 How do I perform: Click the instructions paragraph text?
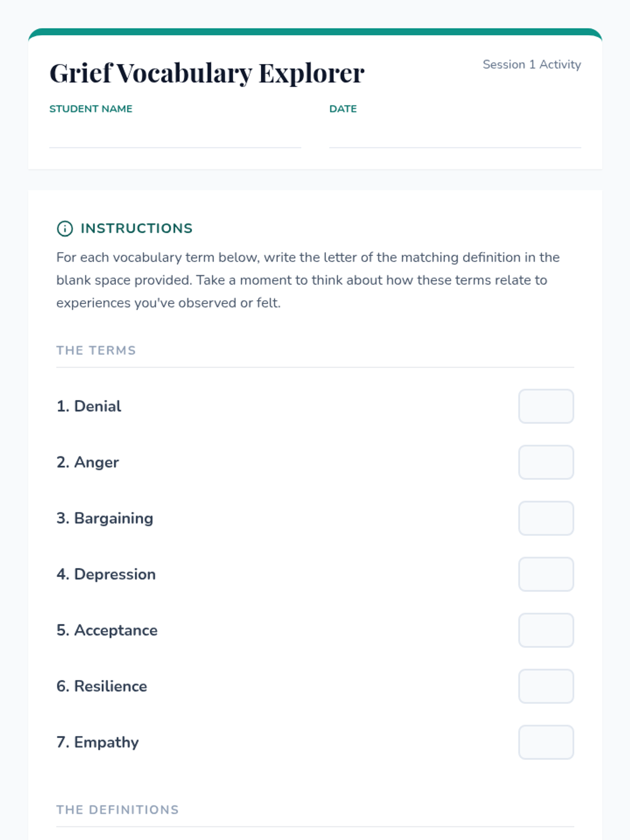tap(308, 280)
